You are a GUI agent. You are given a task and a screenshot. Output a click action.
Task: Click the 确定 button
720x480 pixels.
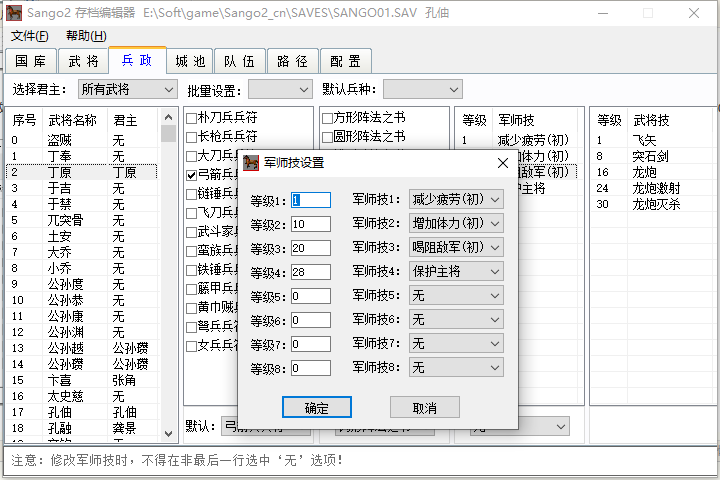tap(317, 407)
